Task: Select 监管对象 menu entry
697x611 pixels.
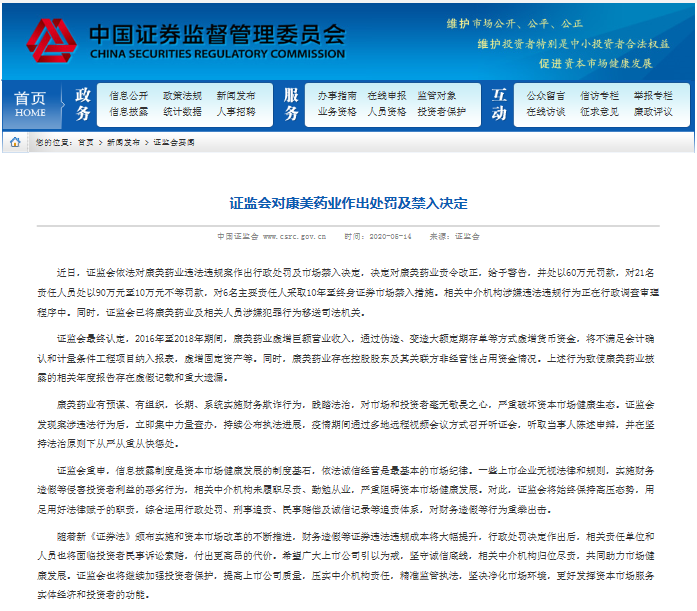Action: [437, 96]
